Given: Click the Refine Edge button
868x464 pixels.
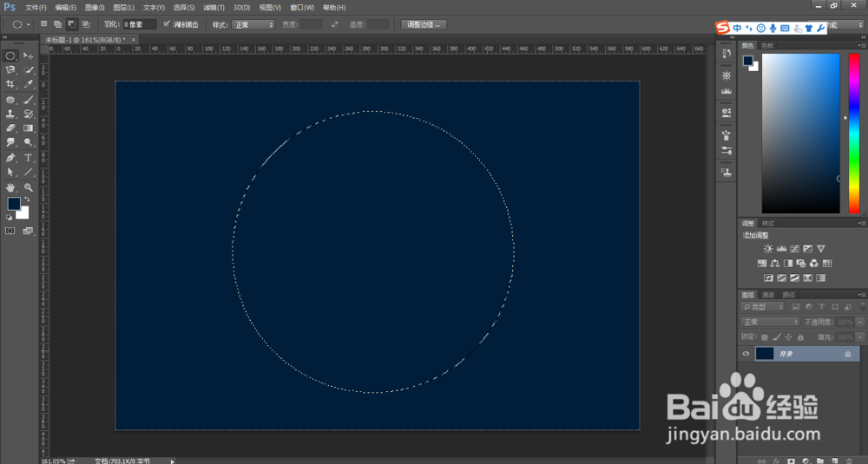Looking at the screenshot, I should pyautogui.click(x=424, y=25).
